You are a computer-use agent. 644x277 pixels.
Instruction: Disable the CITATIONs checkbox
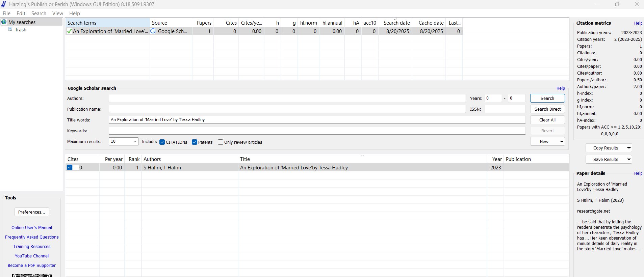tap(162, 142)
